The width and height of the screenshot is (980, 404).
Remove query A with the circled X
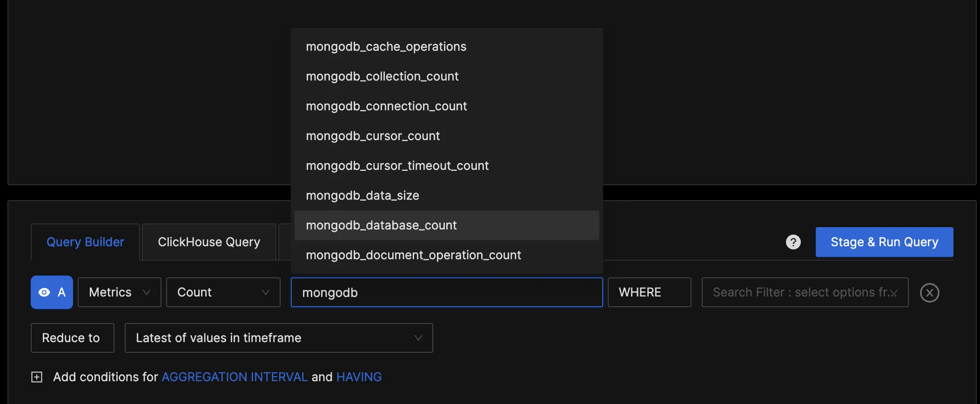[x=929, y=293]
